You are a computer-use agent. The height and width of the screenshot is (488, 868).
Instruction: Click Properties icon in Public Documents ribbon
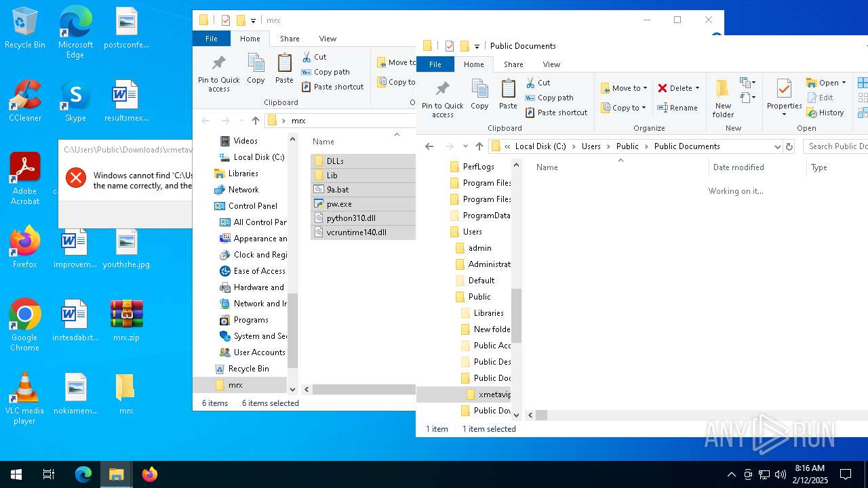tap(784, 89)
